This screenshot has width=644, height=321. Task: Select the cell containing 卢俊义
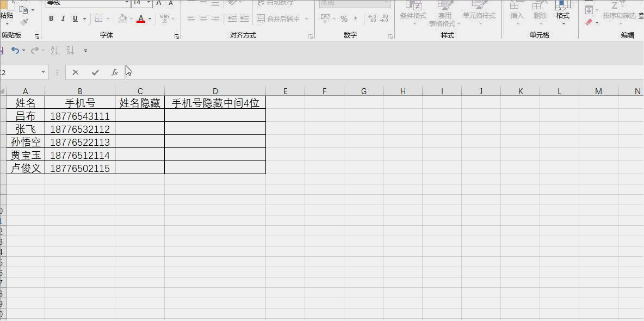[26, 168]
